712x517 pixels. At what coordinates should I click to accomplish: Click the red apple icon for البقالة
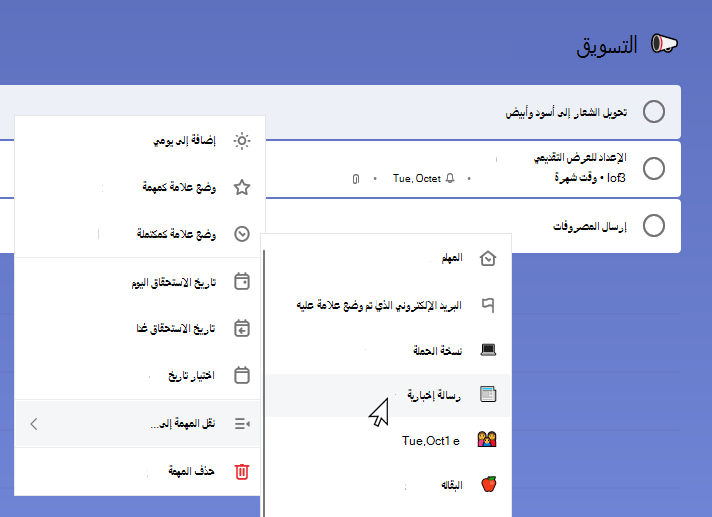489,484
